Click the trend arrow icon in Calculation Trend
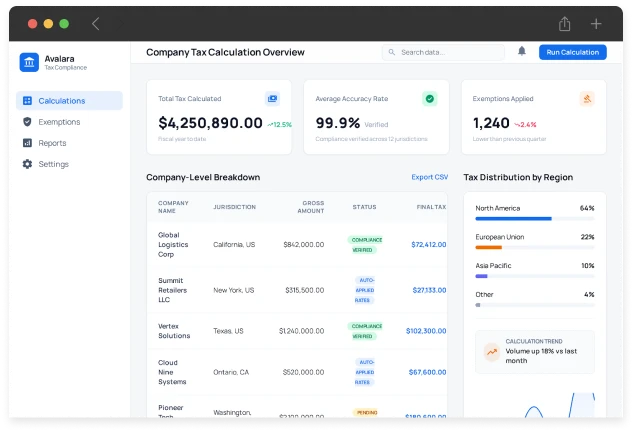This screenshot has width=634, height=432. [492, 352]
